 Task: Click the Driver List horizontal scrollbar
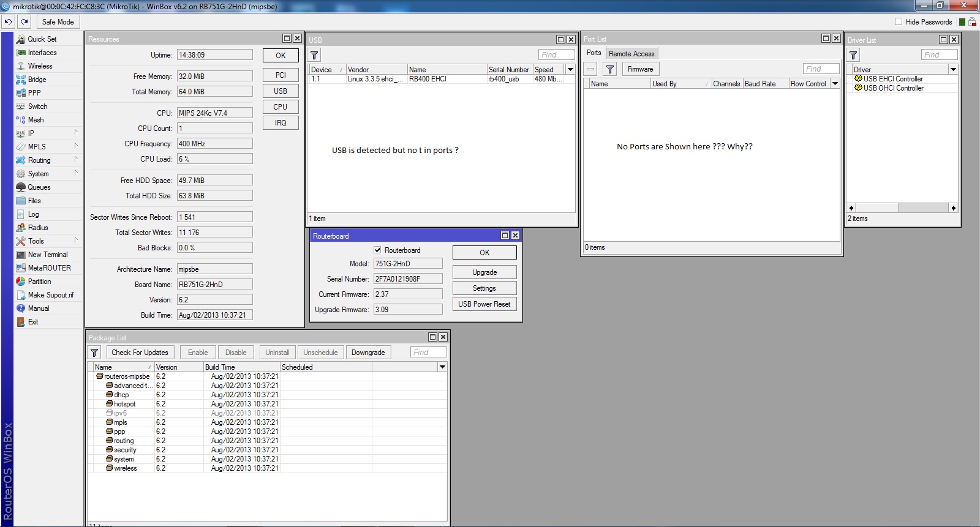coord(902,208)
